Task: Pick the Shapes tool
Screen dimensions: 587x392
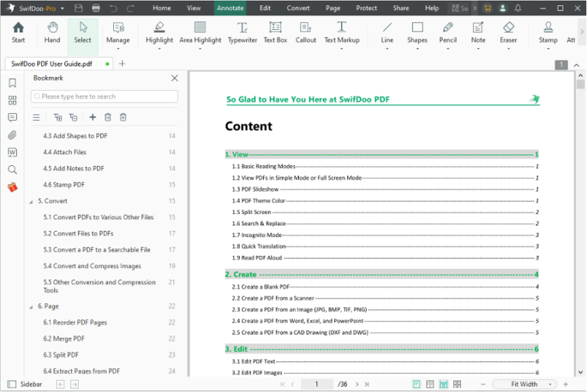Action: tap(417, 33)
